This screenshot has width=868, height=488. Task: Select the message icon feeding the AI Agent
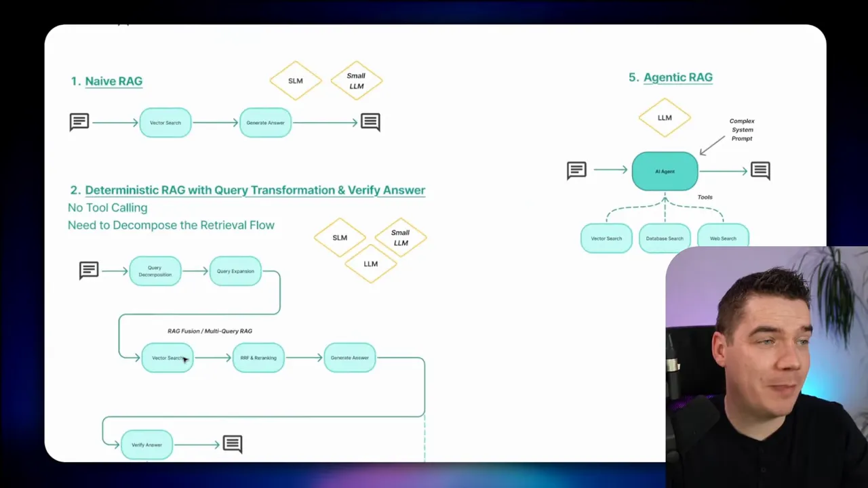click(576, 171)
